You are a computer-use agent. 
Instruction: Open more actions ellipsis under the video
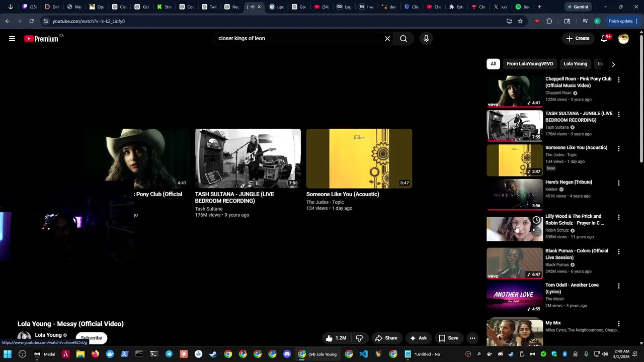point(472,338)
